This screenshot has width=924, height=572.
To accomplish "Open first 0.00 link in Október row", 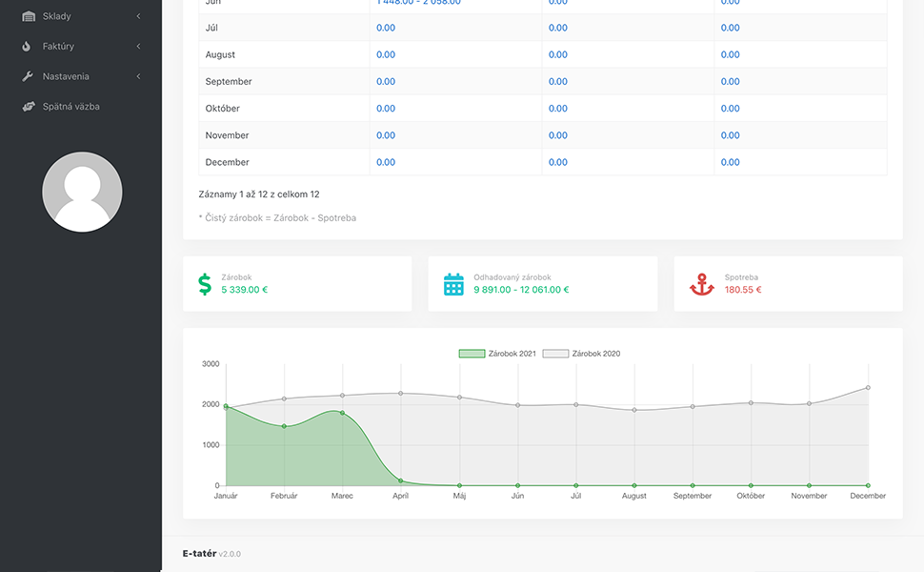I will pyautogui.click(x=386, y=109).
